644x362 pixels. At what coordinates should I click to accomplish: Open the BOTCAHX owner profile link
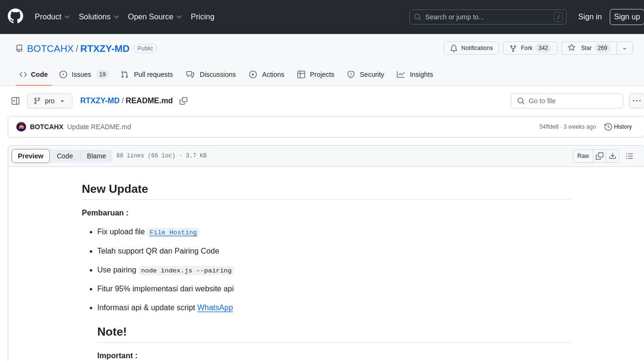(50, 48)
